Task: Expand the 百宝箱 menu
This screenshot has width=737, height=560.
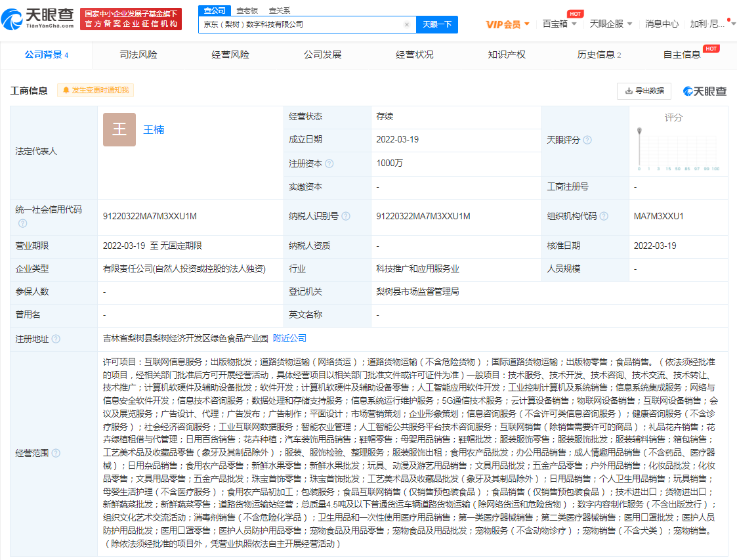Action: point(559,24)
